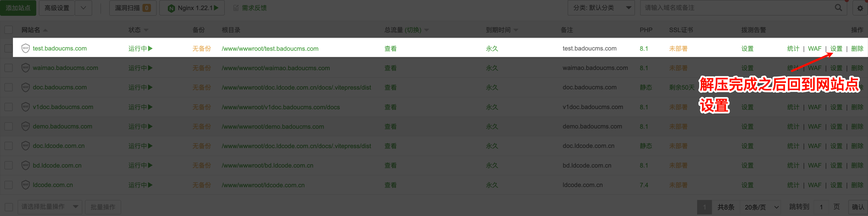868x216 pixels.
Task: Toggle the select-all checkbox in the table header
Action: (9, 30)
